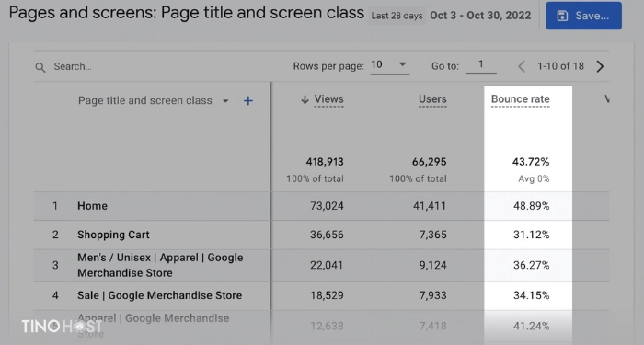
Task: Select the Shopping Cart row
Action: click(321, 235)
